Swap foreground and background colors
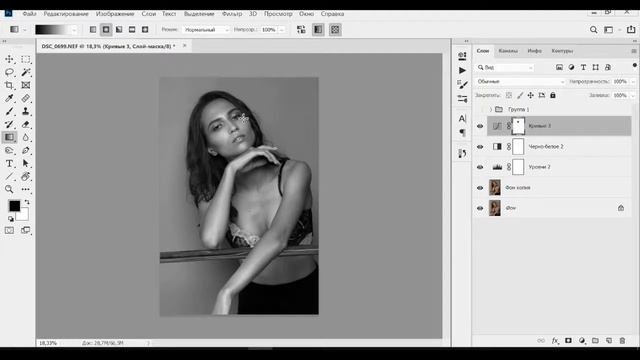The width and height of the screenshot is (640, 360). point(27,202)
